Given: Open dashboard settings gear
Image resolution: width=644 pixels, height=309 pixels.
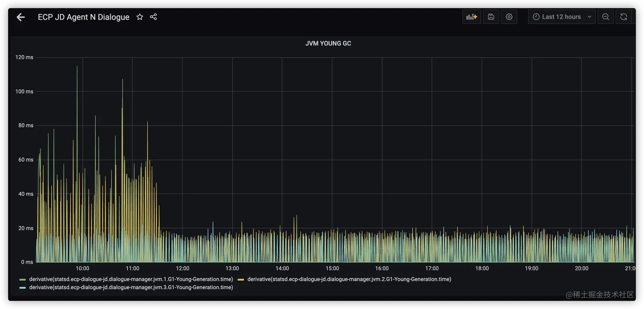Looking at the screenshot, I should [509, 17].
